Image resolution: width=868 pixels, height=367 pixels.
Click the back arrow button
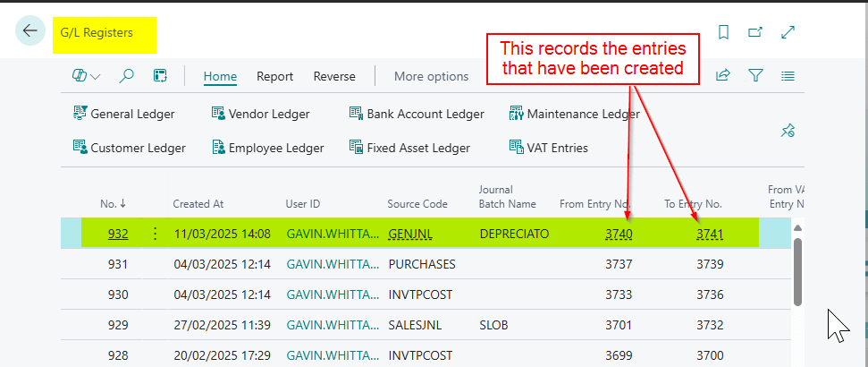tap(30, 31)
